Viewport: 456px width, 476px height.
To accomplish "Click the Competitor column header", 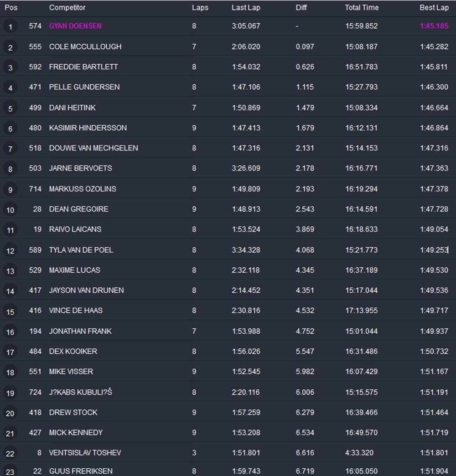I will pyautogui.click(x=67, y=8).
